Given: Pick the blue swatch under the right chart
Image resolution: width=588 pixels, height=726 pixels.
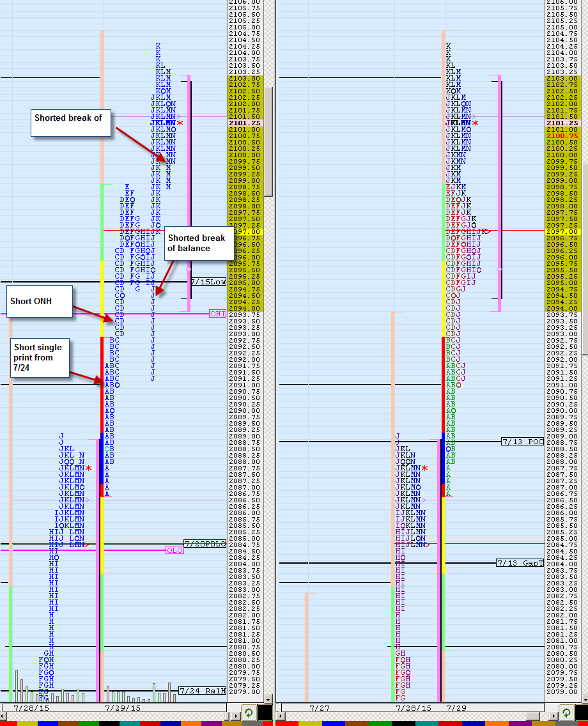Looking at the screenshot, I should point(334,723).
